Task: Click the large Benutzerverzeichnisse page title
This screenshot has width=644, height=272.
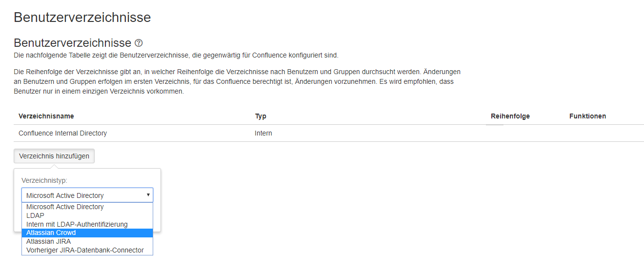Action: (82, 18)
